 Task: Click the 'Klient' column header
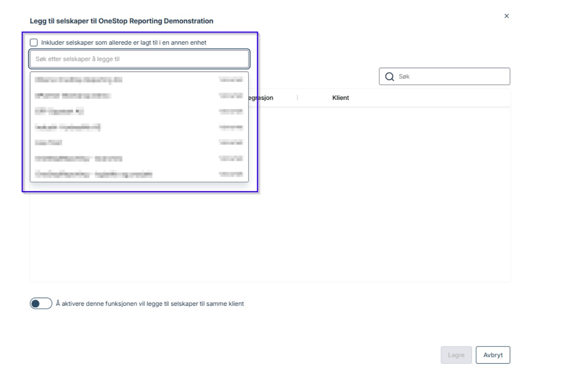pos(340,98)
